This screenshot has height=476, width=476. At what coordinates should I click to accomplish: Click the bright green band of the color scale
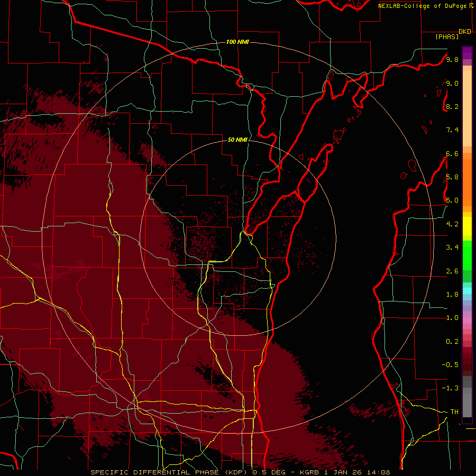467,255
